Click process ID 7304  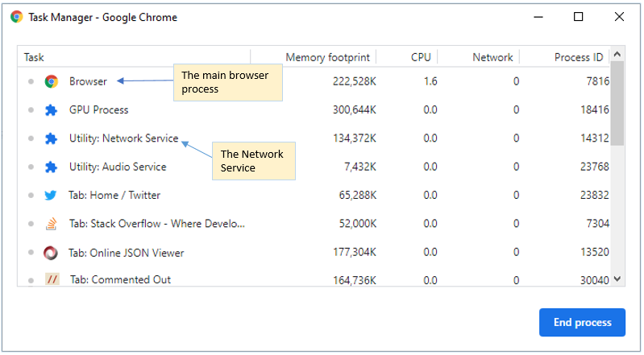point(597,223)
